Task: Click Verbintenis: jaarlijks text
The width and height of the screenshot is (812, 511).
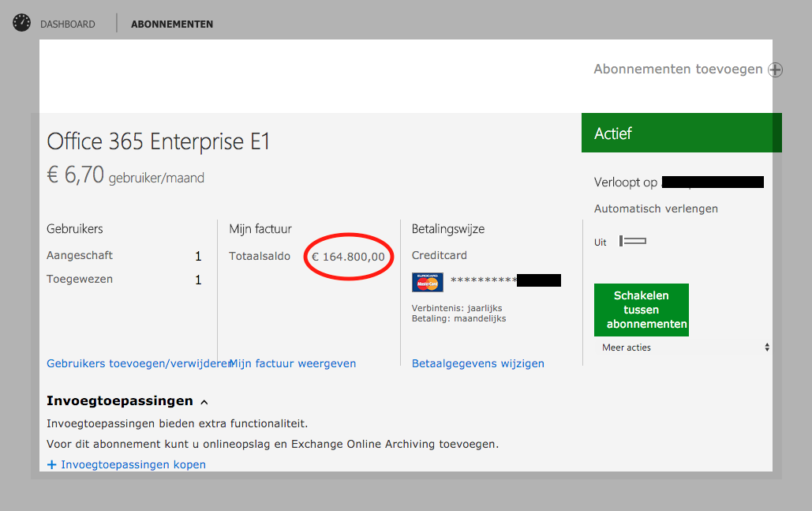Action: coord(457,308)
